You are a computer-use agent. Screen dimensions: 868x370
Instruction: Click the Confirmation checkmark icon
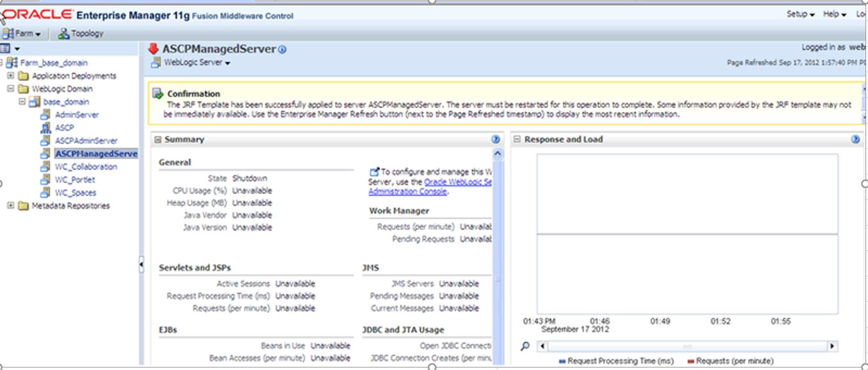(158, 94)
